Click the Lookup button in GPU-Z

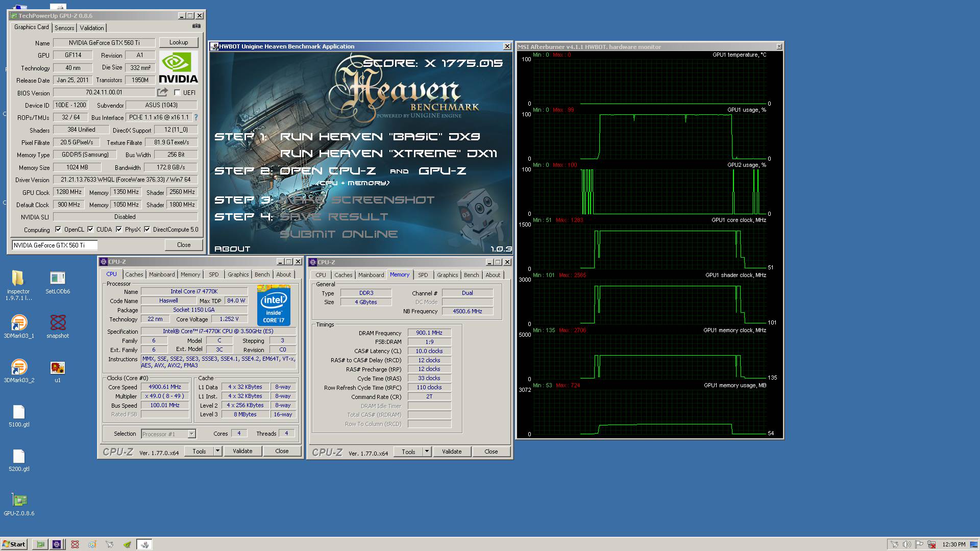click(179, 42)
